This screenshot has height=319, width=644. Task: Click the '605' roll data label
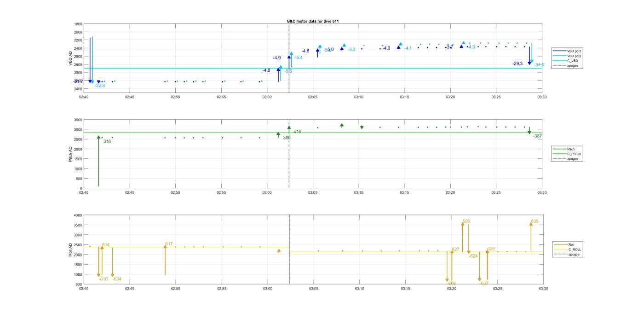[535, 221]
